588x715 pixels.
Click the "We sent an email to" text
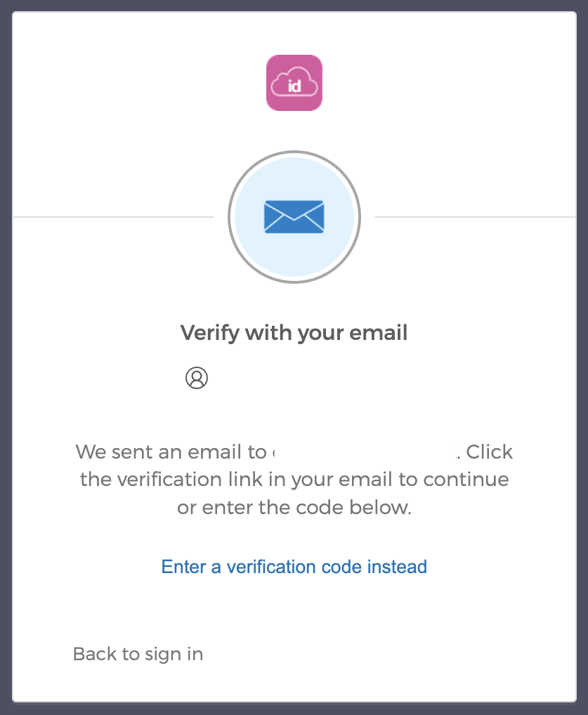point(171,452)
